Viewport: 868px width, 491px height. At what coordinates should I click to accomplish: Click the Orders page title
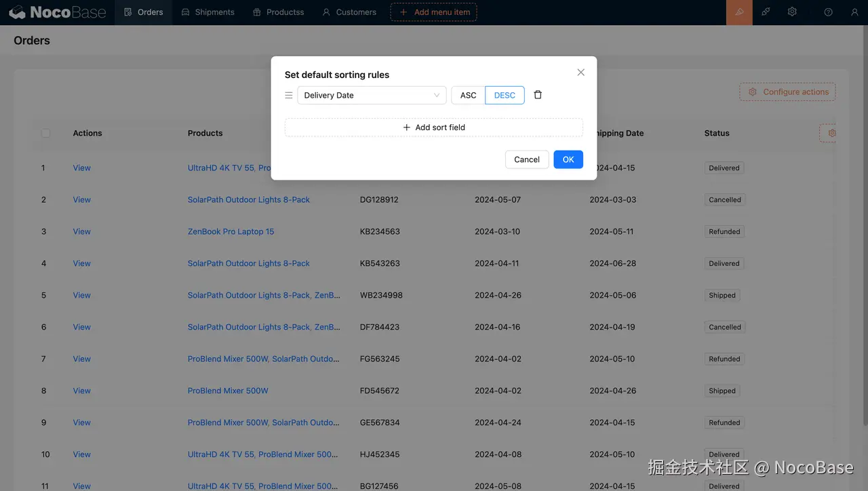click(x=32, y=41)
